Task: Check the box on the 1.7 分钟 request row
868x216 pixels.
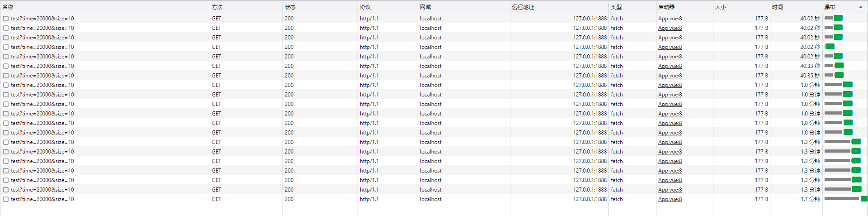Action: [x=6, y=199]
